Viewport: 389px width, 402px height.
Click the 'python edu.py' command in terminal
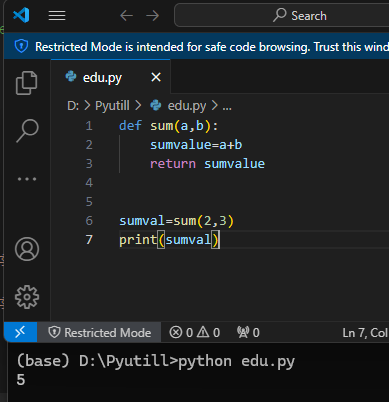coord(237,361)
